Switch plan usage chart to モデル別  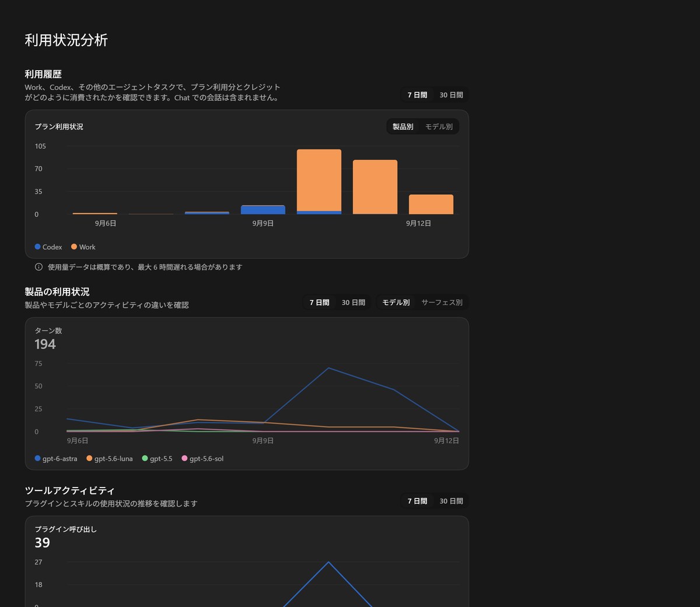[439, 127]
